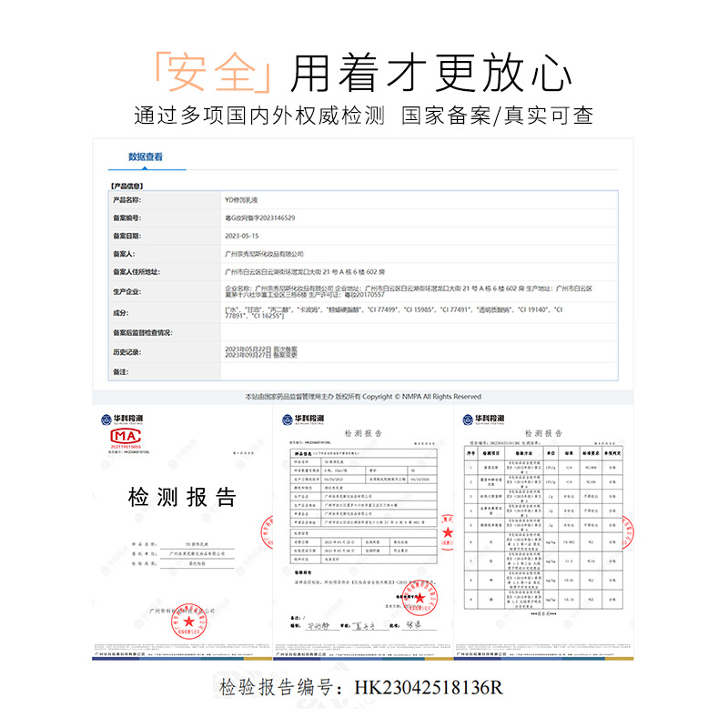Click the registration number ending 2023146529

(260, 217)
